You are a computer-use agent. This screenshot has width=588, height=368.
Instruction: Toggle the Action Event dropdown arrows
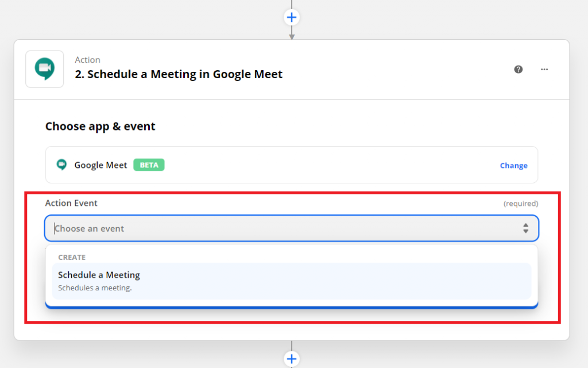tap(525, 228)
